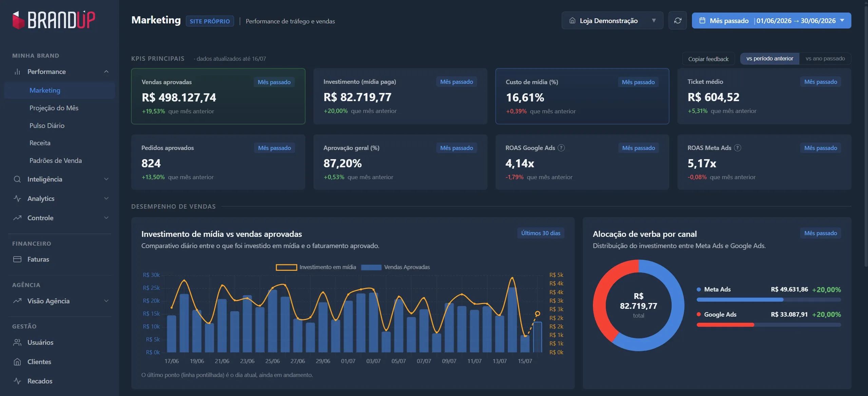Click the BrandUp logo
Screen dimensions: 868x396
(54, 20)
